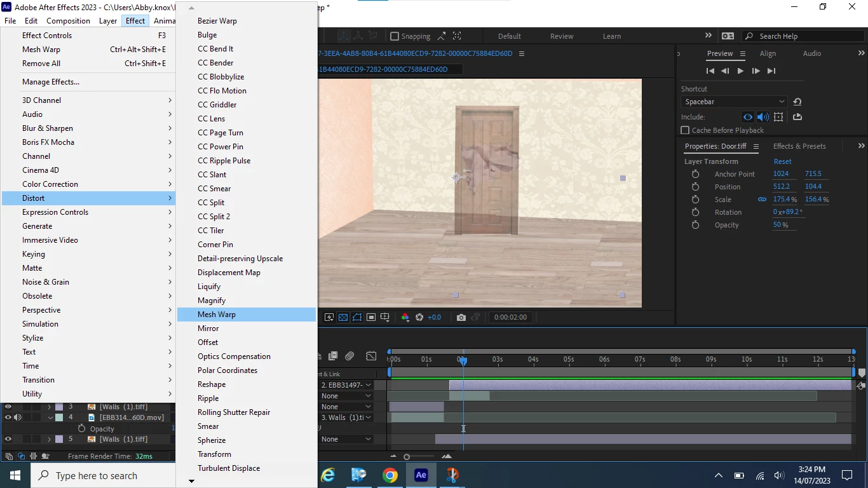This screenshot has width=868, height=488.
Task: Expand layer 5 Walls (1).tiff
Action: [50, 439]
